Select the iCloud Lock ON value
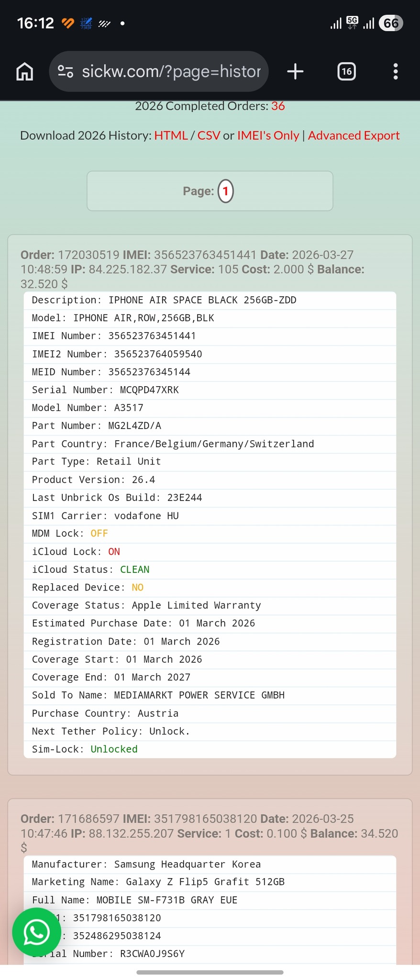 (114, 552)
